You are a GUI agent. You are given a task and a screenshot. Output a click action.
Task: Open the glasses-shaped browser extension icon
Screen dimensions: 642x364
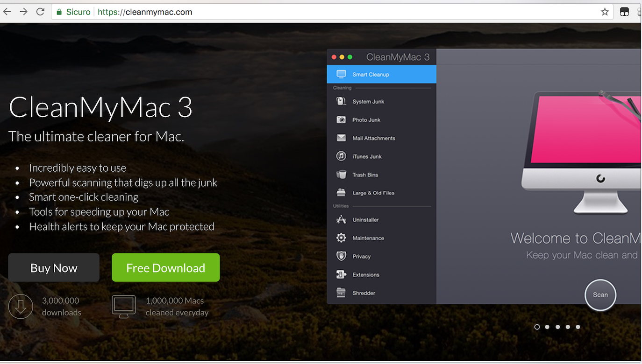pos(624,12)
